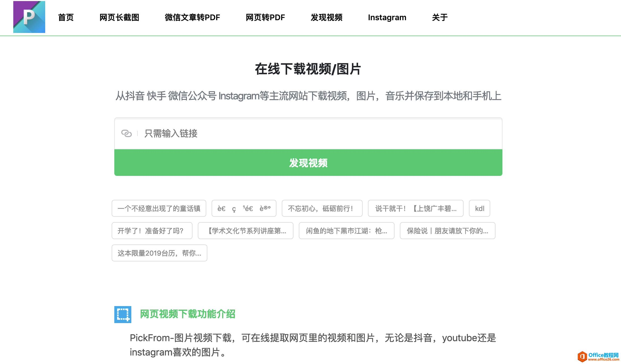Open the 首页 navigation item

click(66, 18)
